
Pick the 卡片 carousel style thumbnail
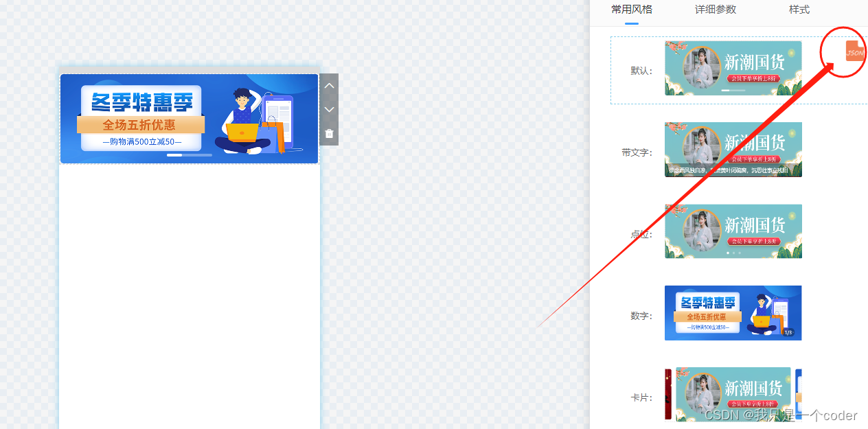pos(733,394)
